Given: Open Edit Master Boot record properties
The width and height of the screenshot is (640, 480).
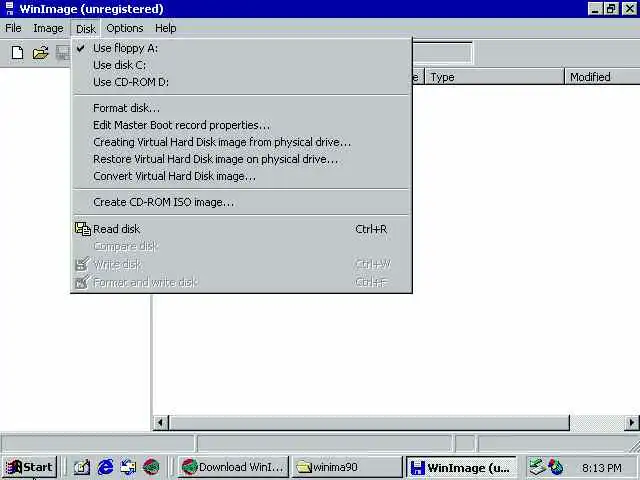Looking at the screenshot, I should [241, 125].
